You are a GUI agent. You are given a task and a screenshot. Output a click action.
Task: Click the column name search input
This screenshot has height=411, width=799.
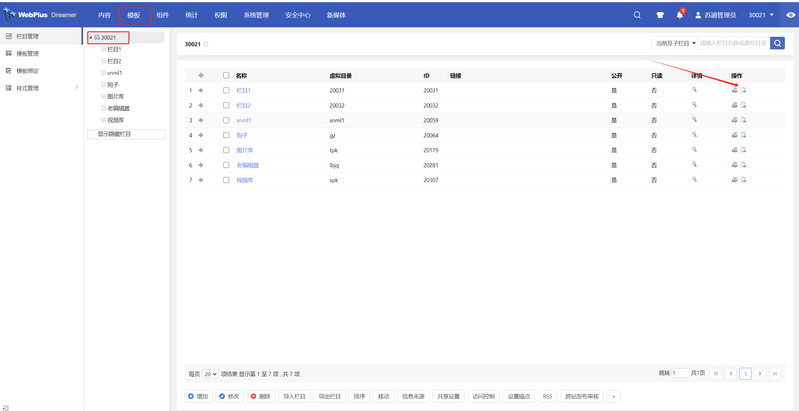733,43
